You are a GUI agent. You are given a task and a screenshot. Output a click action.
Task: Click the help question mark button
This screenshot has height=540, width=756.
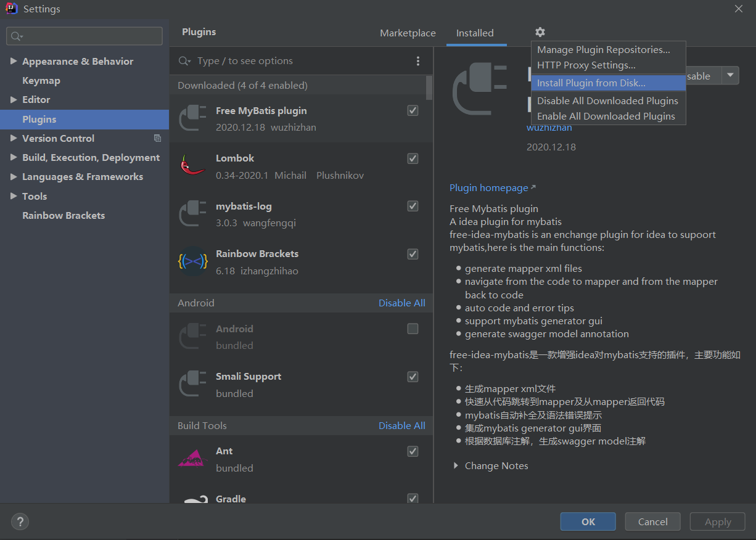20,522
